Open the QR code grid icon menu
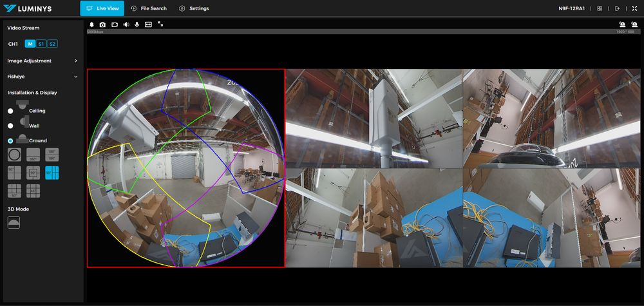Image resolution: width=644 pixels, height=306 pixels. click(600, 8)
